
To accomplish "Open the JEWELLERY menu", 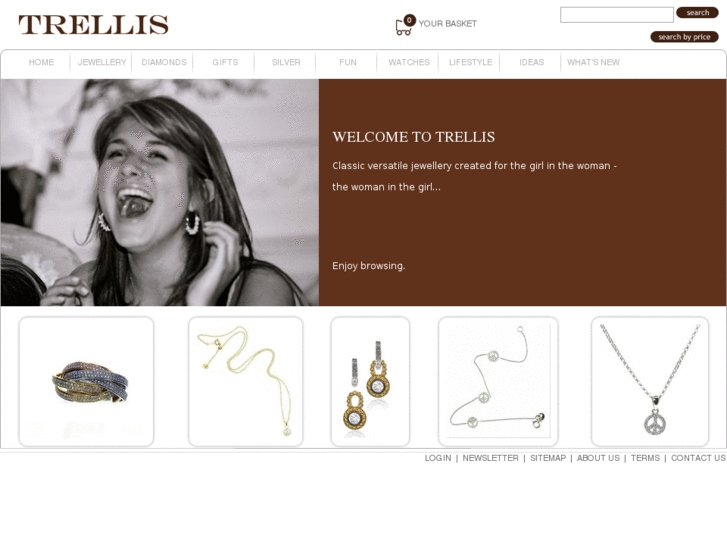I will [102, 62].
